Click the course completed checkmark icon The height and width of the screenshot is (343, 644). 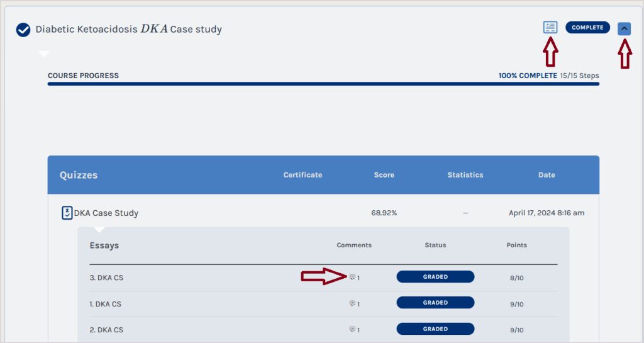23,30
